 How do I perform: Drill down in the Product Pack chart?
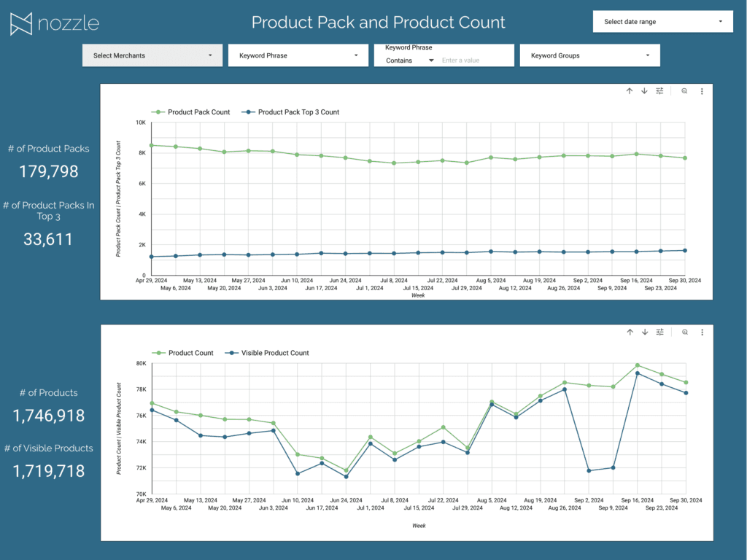[644, 91]
